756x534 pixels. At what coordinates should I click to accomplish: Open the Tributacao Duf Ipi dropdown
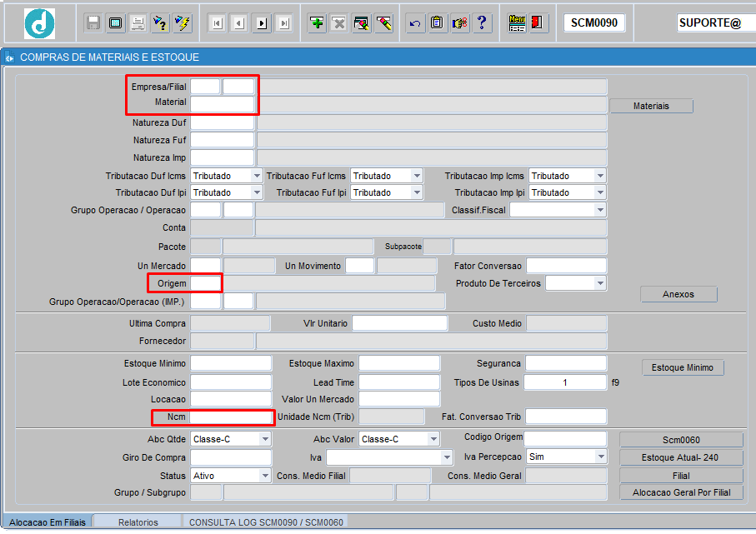[257, 192]
